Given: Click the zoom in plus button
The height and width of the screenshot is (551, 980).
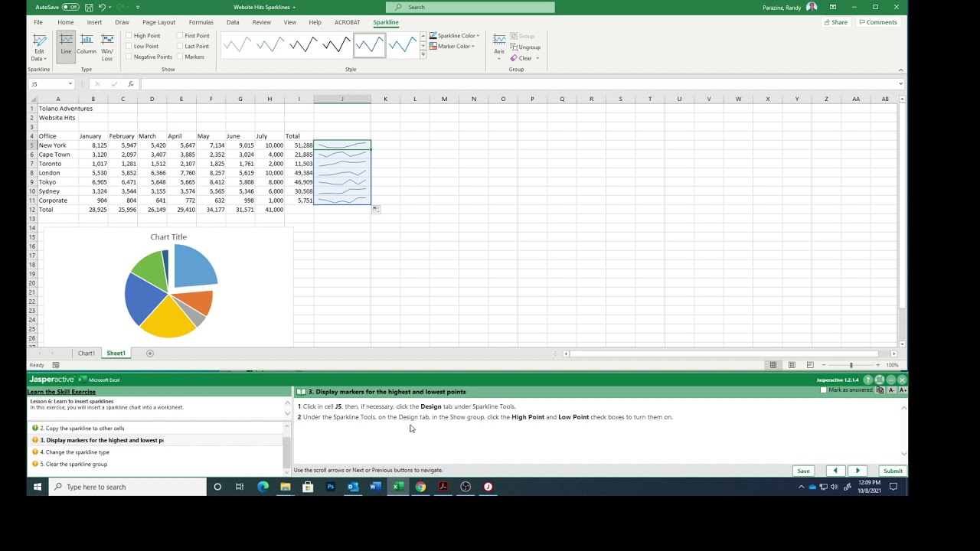Looking at the screenshot, I should coord(877,365).
